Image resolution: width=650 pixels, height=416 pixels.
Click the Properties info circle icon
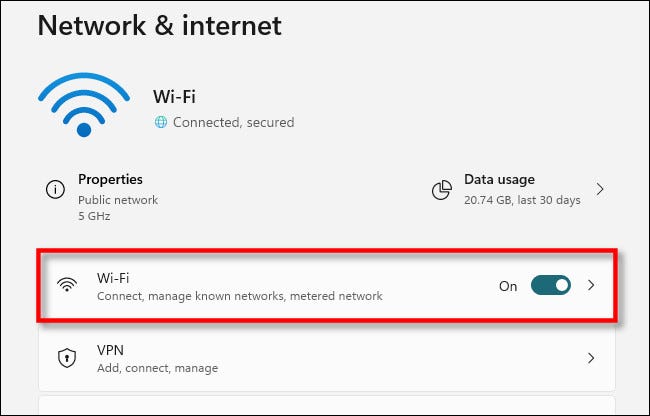point(57,189)
